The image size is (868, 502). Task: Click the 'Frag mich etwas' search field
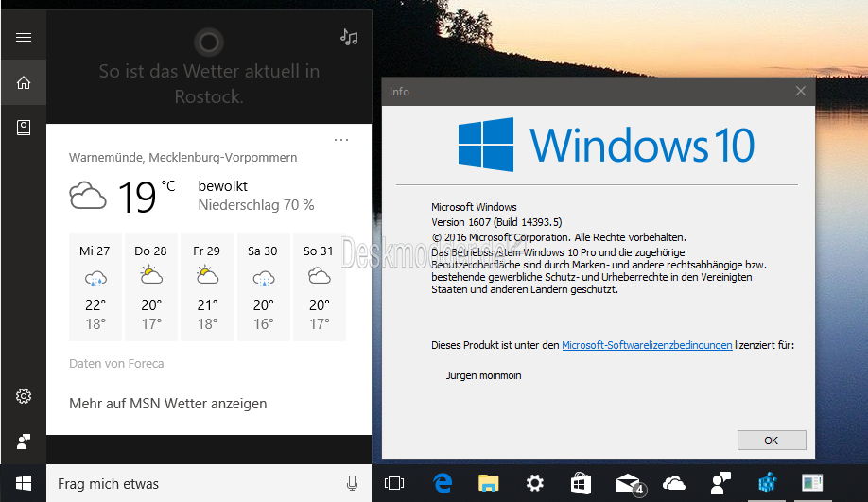pyautogui.click(x=209, y=483)
